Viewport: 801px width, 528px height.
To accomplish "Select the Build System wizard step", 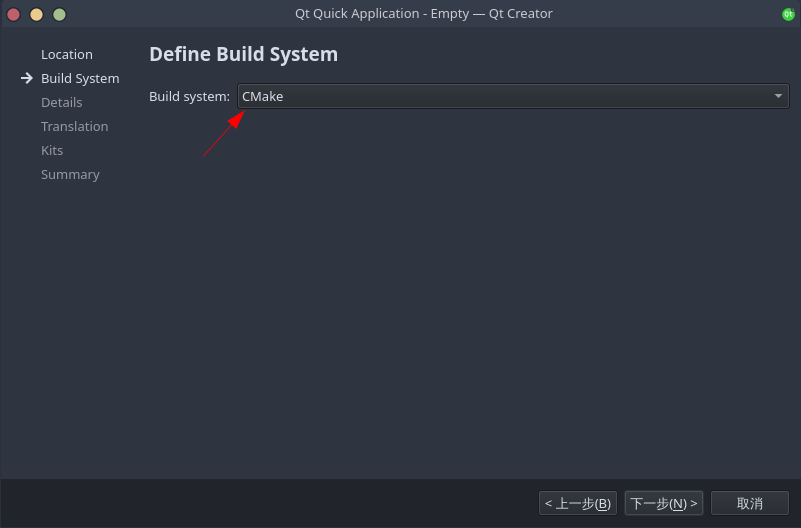I will pos(80,78).
